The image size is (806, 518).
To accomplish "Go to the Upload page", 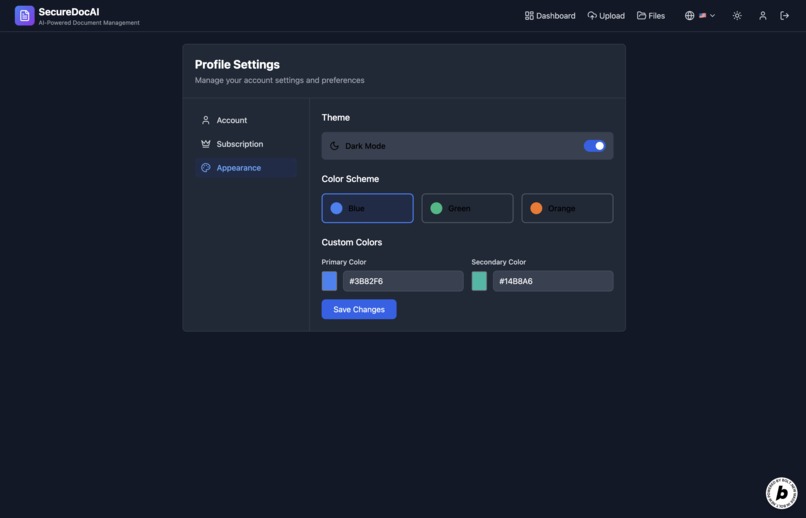I will pos(606,16).
